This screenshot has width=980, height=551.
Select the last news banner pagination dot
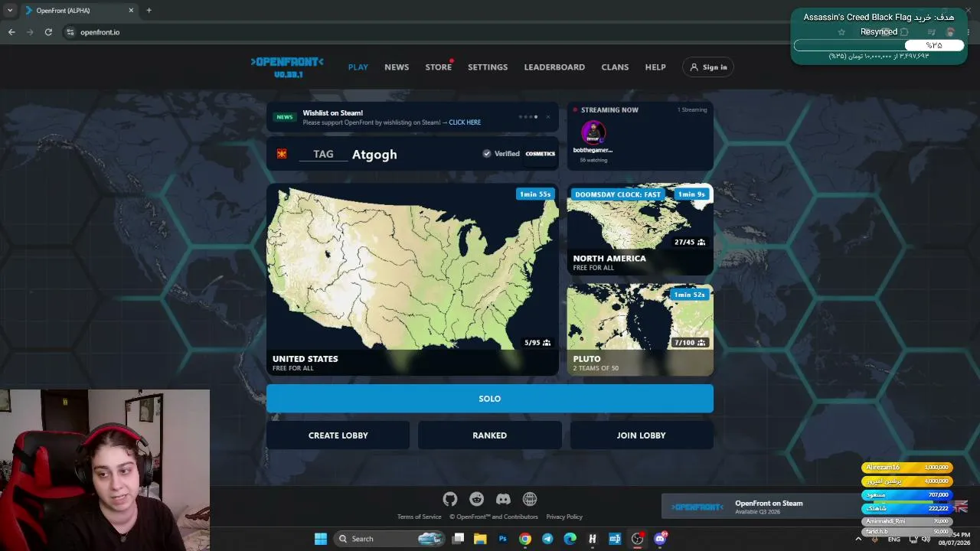[x=536, y=117]
